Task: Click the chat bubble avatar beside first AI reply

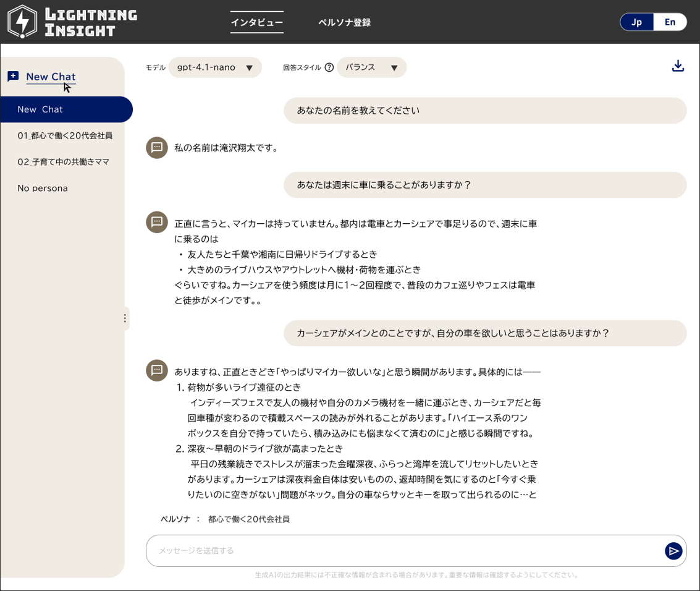Action: pyautogui.click(x=156, y=148)
